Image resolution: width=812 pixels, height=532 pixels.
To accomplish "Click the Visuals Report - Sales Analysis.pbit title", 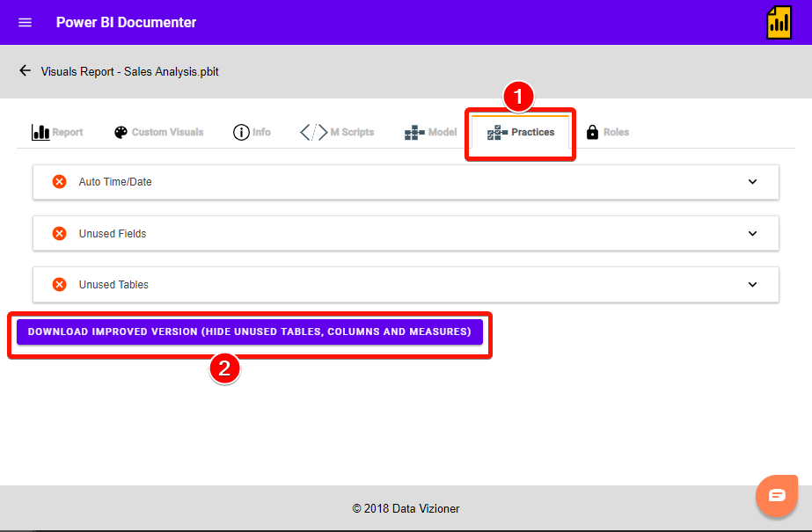I will tap(130, 71).
